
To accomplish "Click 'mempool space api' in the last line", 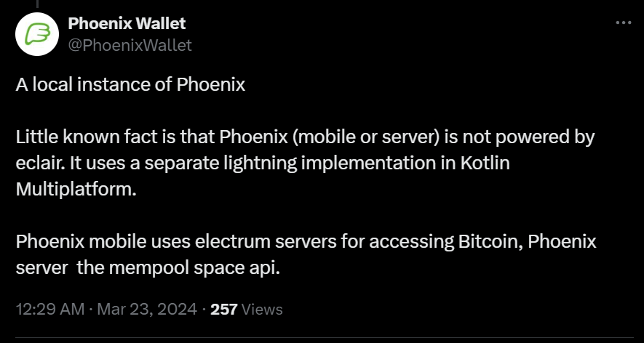I will tap(195, 268).
